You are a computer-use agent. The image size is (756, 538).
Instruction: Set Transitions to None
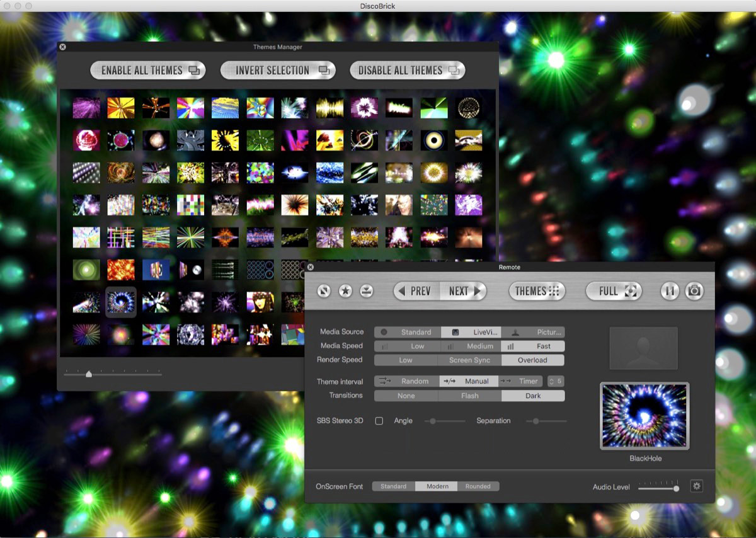coord(406,396)
